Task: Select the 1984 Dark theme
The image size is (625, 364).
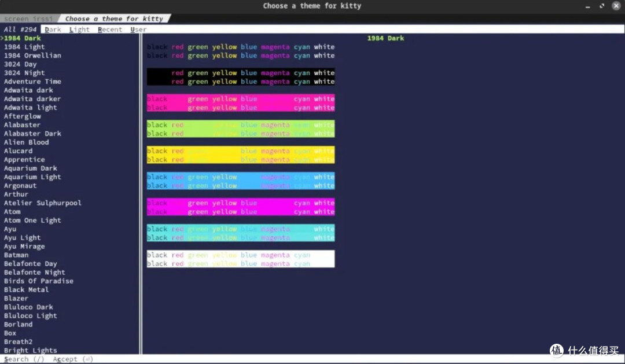Action: tap(23, 38)
